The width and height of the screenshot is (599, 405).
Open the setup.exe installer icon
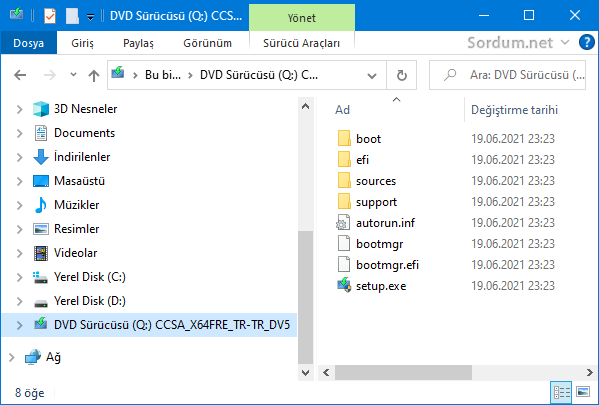pyautogui.click(x=344, y=285)
